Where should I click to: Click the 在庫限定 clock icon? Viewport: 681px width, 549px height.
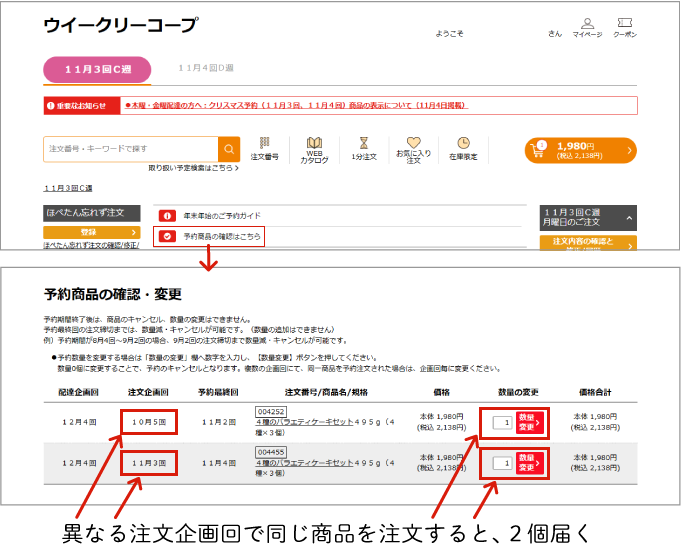463,149
